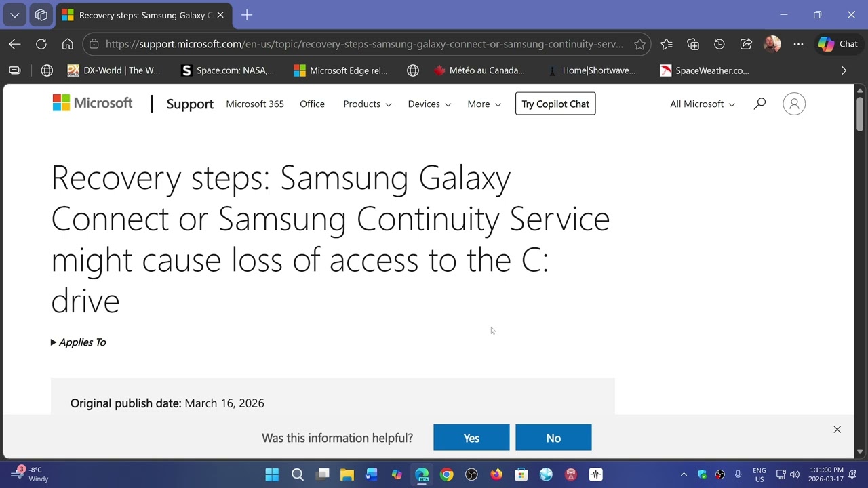This screenshot has width=868, height=488.
Task: Click the Microsoft logo
Action: (x=92, y=103)
